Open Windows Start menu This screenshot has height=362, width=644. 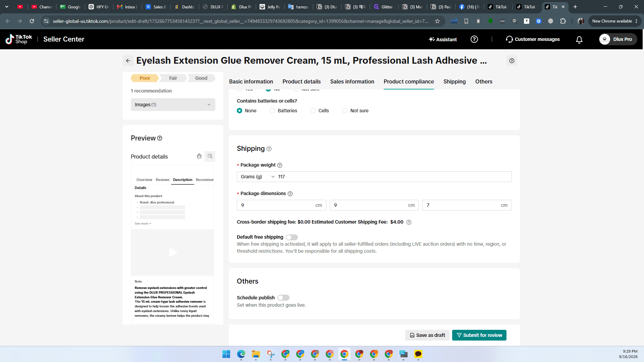pyautogui.click(x=226, y=354)
